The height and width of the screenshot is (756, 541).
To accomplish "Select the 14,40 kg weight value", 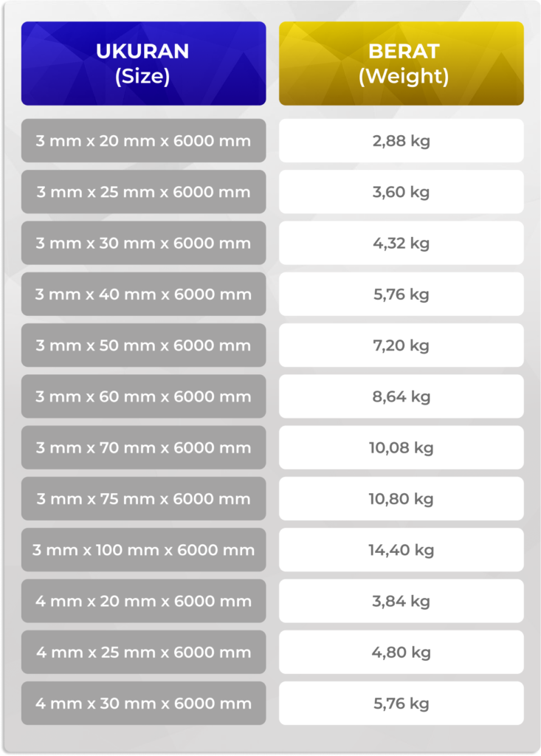I will click(401, 550).
